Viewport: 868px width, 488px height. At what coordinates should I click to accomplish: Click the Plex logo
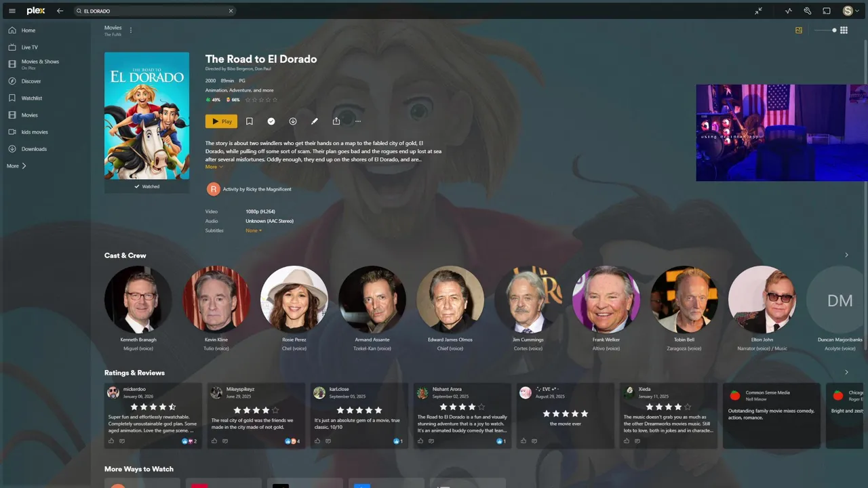(x=36, y=11)
